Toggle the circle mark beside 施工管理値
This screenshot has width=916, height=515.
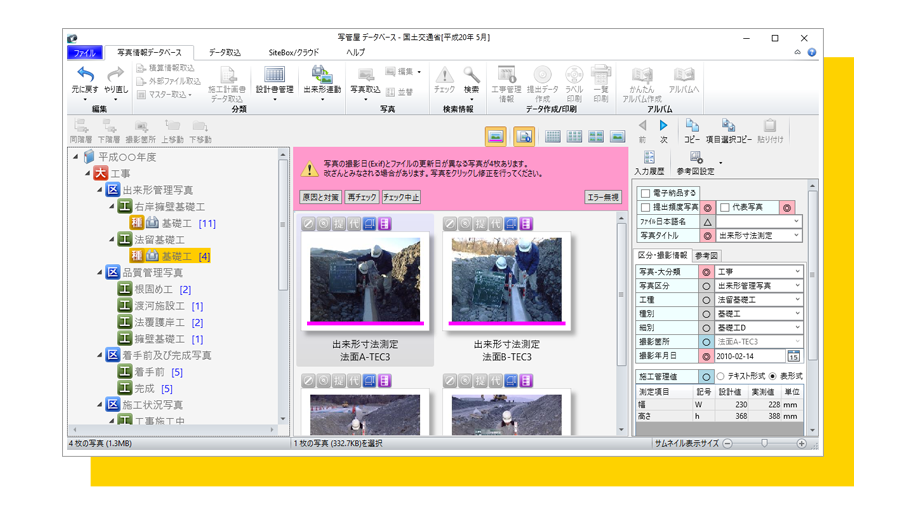pos(706,377)
